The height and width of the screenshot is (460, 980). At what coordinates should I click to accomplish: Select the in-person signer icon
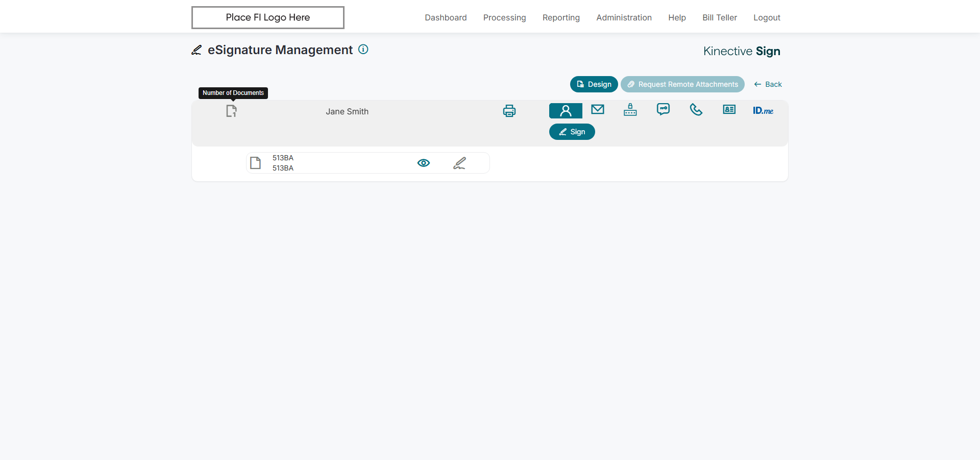pos(566,111)
